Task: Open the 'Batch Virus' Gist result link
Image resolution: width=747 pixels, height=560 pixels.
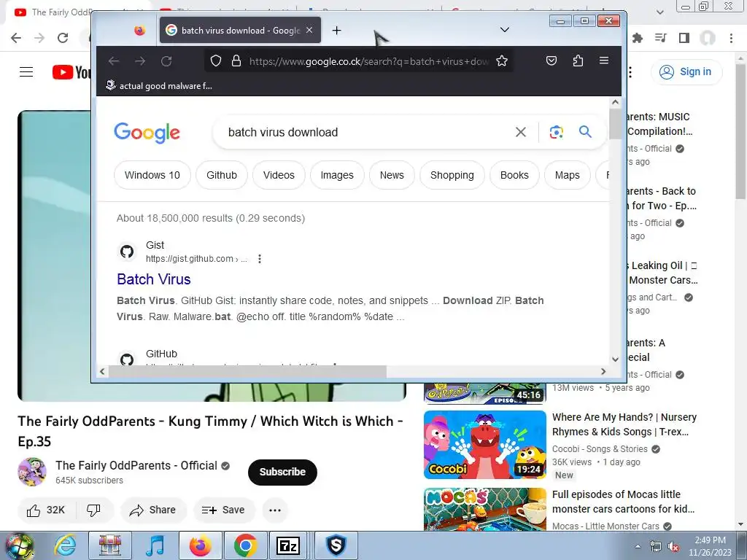Action: click(153, 279)
